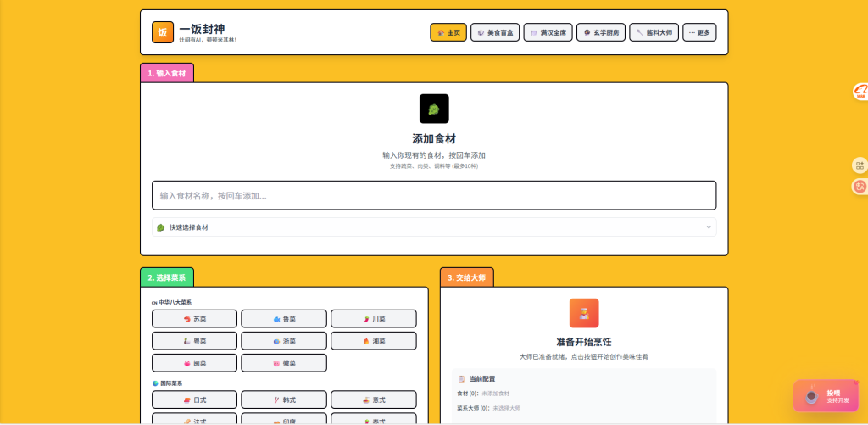The width and height of the screenshot is (868, 425).
Task: Open the 美食盲盒 nav item
Action: click(x=495, y=33)
